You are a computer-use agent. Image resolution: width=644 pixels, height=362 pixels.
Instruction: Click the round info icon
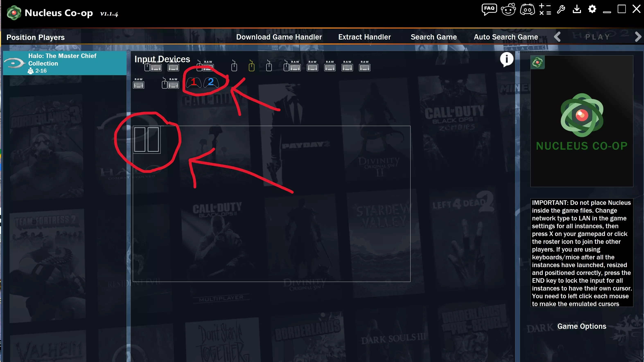click(506, 60)
